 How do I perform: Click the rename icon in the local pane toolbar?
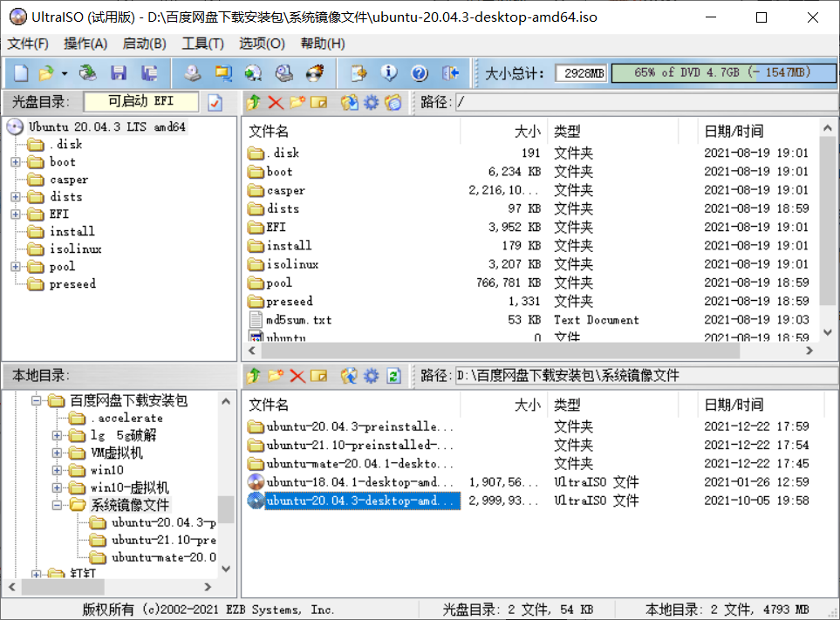(318, 376)
